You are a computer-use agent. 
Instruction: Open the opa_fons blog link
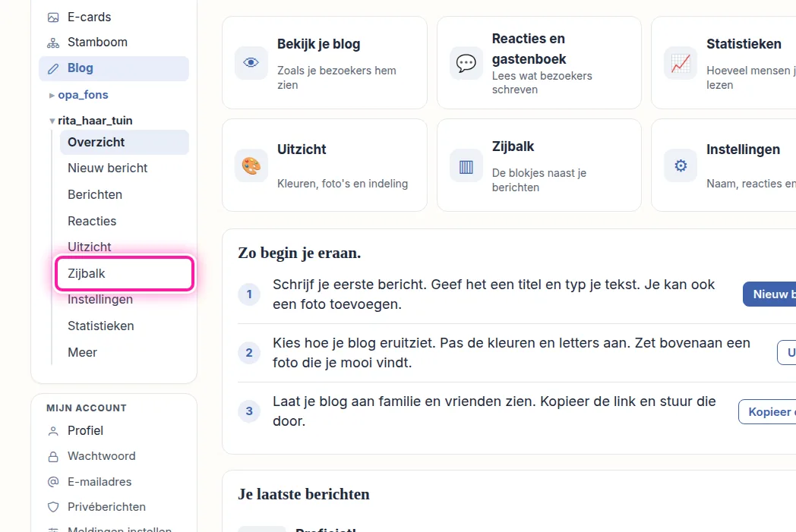click(83, 95)
